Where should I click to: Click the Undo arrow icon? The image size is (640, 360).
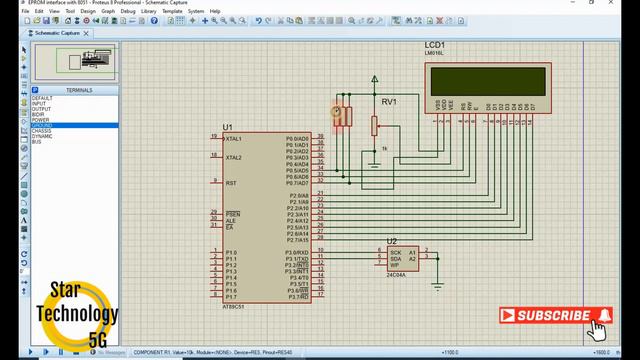(x=258, y=21)
